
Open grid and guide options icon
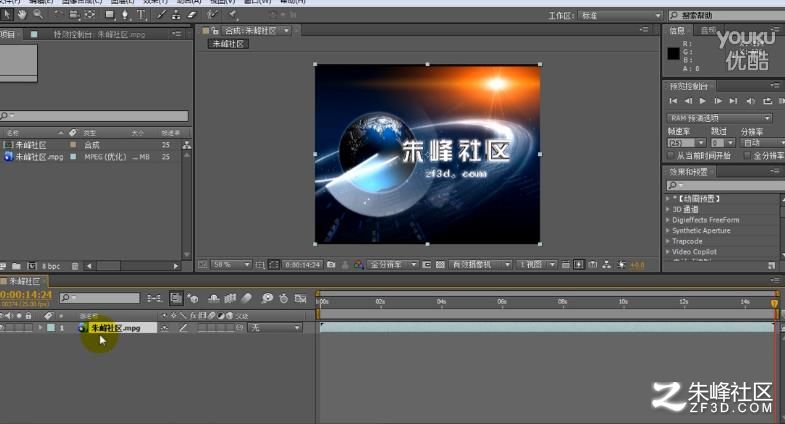coord(260,264)
